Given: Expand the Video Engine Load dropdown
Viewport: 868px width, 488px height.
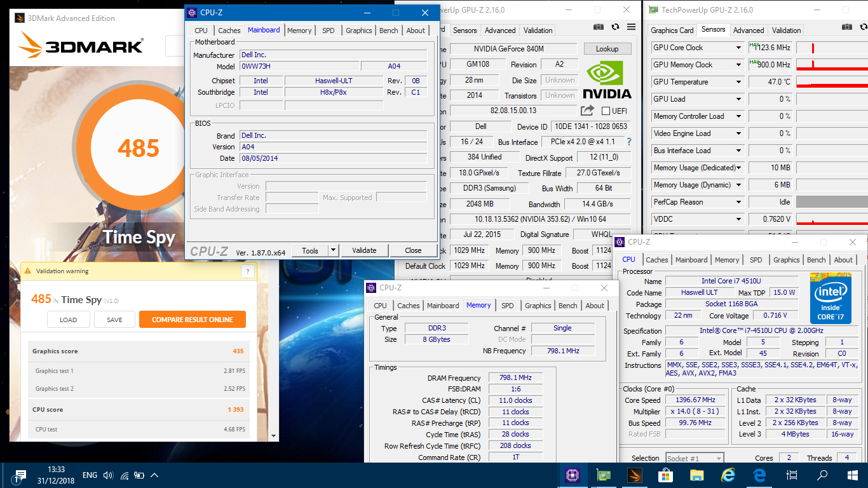Looking at the screenshot, I should pos(738,133).
